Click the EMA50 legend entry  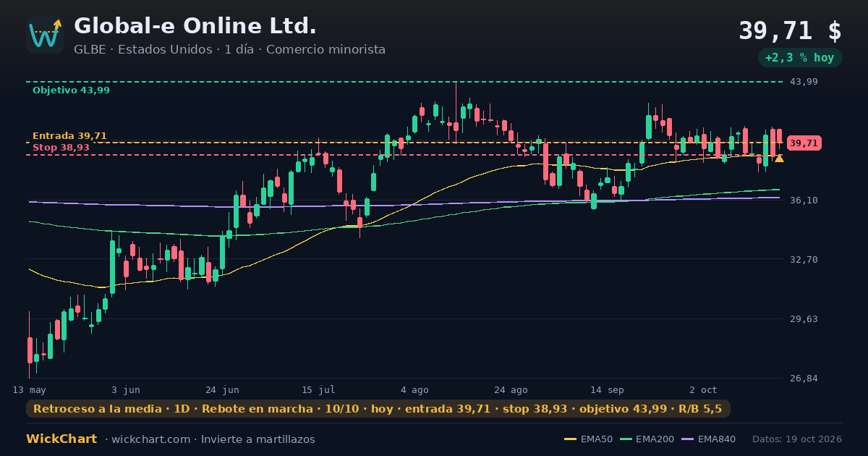coord(588,439)
